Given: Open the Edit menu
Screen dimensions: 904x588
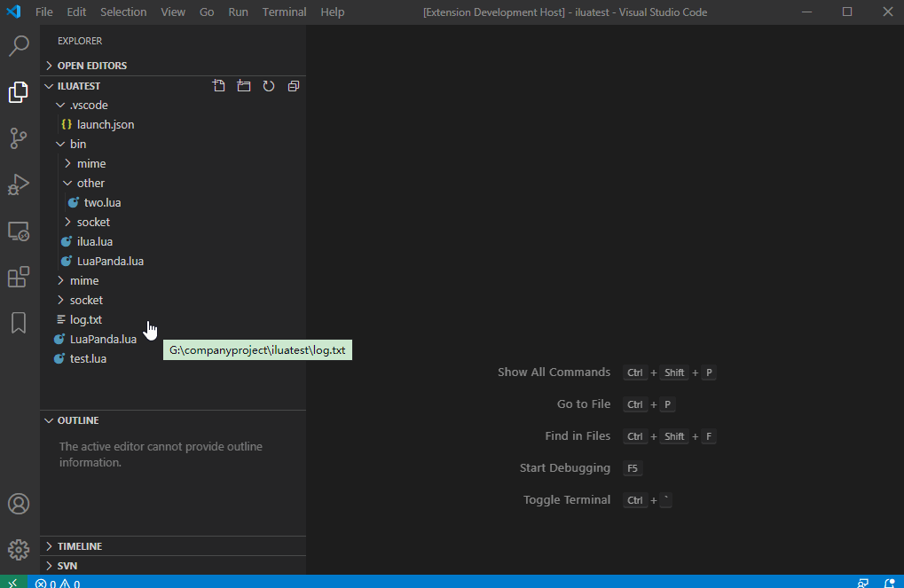Looking at the screenshot, I should (x=76, y=12).
